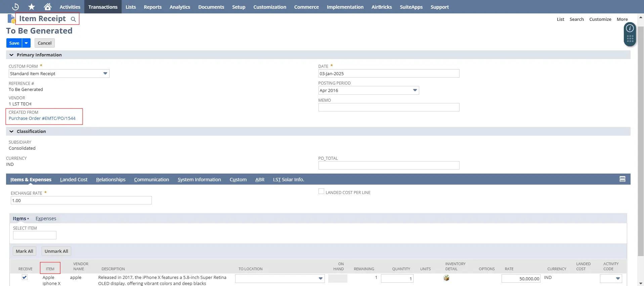Switch to the Landed Cost tab
644x286 pixels.
pyautogui.click(x=74, y=180)
